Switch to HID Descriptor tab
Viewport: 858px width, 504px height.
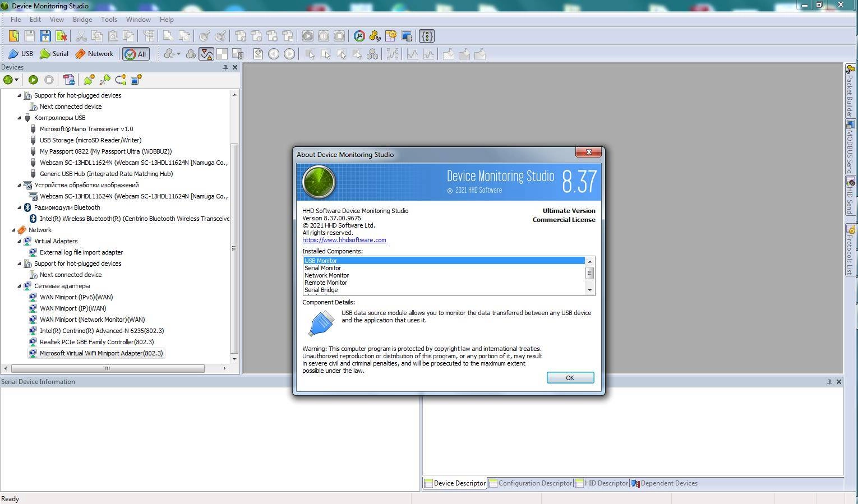pyautogui.click(x=602, y=483)
